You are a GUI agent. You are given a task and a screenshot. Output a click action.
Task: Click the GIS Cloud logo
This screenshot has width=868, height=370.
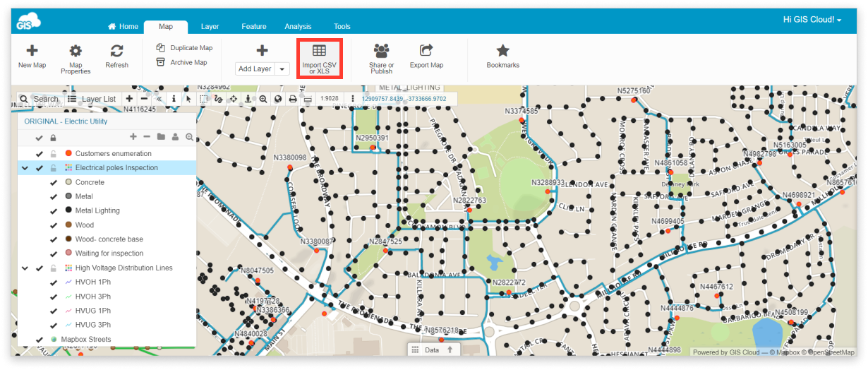pos(29,21)
